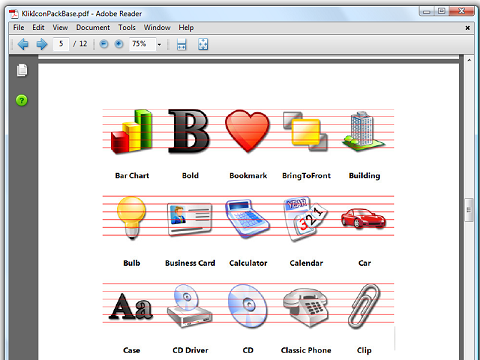Open the Document menu
The height and width of the screenshot is (360, 480).
click(x=93, y=27)
